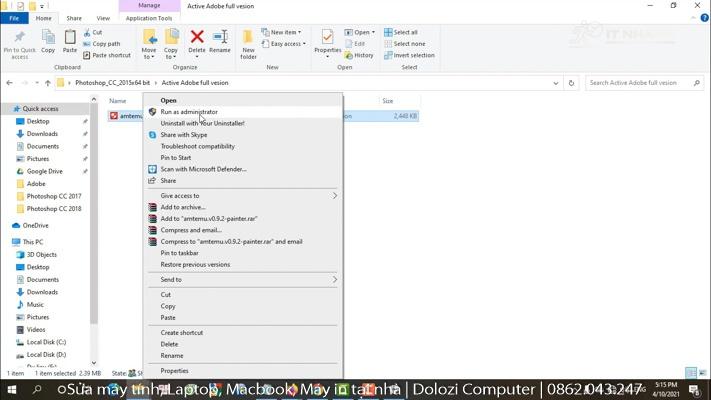This screenshot has height=400, width=711.
Task: Expand the Give access to submenu
Action: (x=180, y=196)
